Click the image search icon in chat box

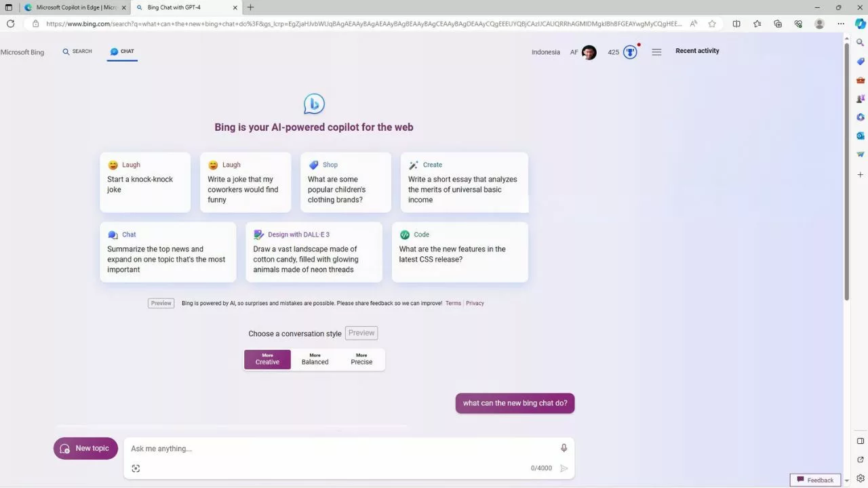[136, 468]
